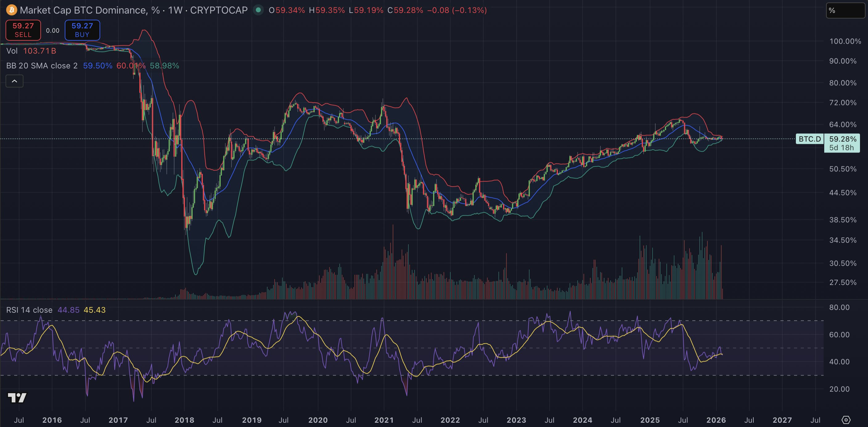Collapse the main chart pane with the chevron arrow
Viewport: 868px width, 427px height.
(x=14, y=81)
